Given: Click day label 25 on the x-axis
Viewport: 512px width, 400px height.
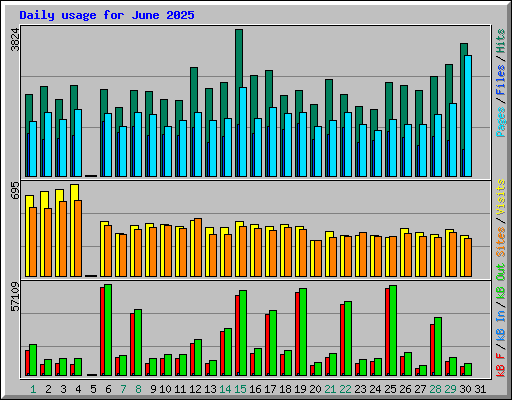Looking at the screenshot, I should [390, 389].
